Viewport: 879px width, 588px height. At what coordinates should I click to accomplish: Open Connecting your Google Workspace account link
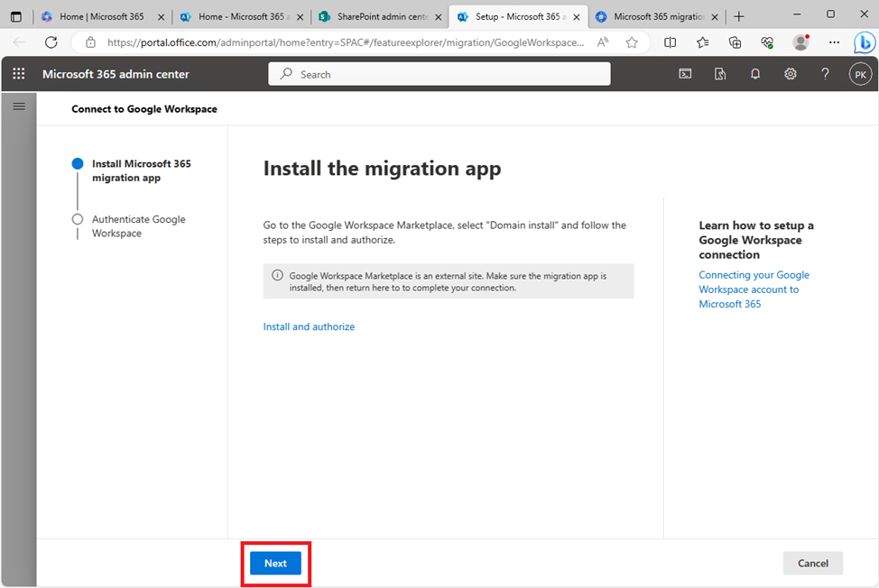click(x=754, y=289)
